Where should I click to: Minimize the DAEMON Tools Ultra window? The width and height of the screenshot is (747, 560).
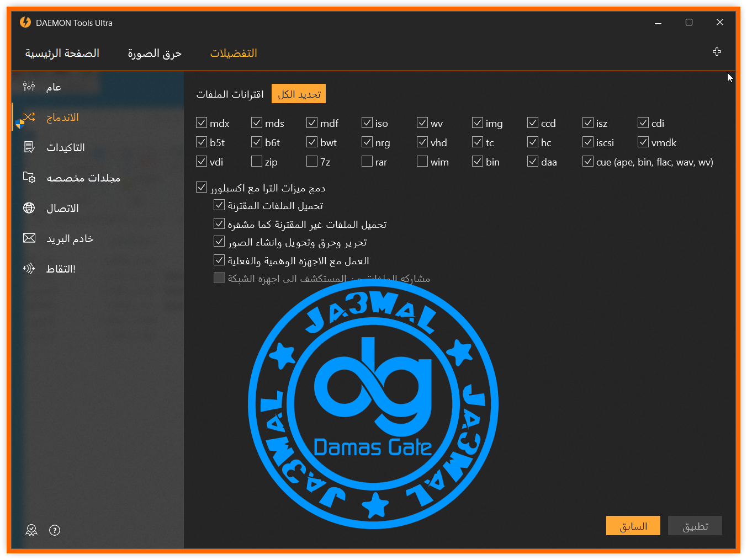(x=658, y=23)
